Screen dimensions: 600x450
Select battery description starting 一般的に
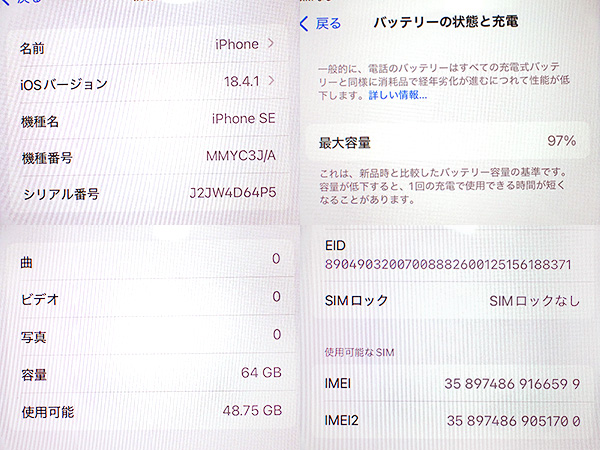444,81
